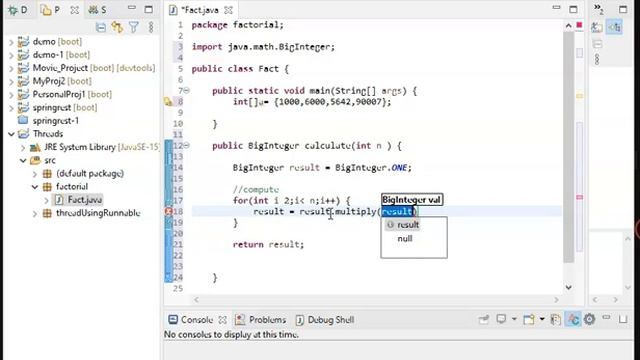Screen dimensions: 640x360
Task: Click the console settings gear icon
Action: pyautogui.click(x=589, y=319)
